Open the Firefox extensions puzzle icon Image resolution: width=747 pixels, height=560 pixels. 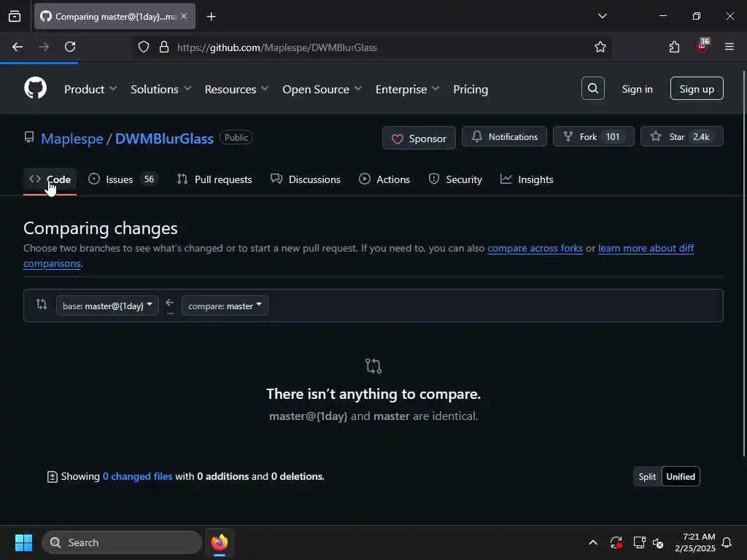674,47
